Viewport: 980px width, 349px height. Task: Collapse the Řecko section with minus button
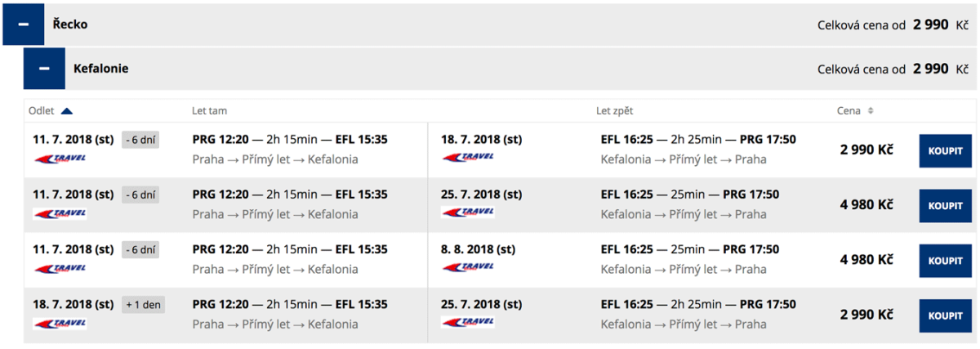coord(24,25)
